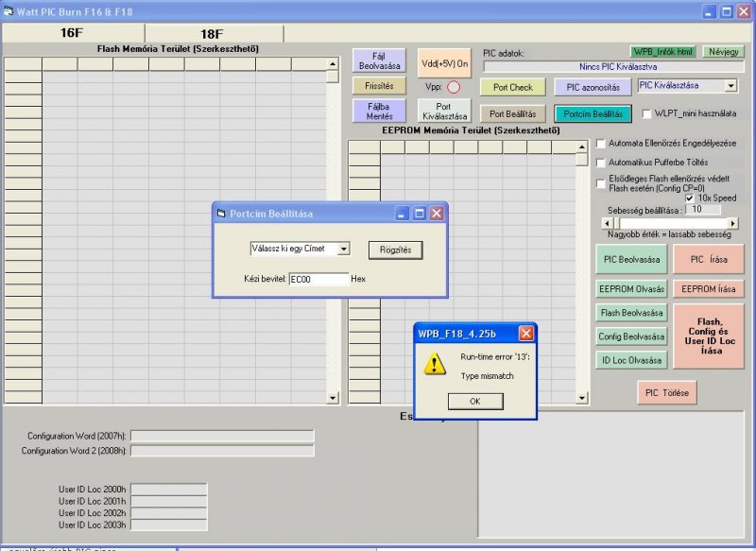This screenshot has width=756, height=551.
Task: Click the Fájlba Mentés button
Action: [x=379, y=111]
